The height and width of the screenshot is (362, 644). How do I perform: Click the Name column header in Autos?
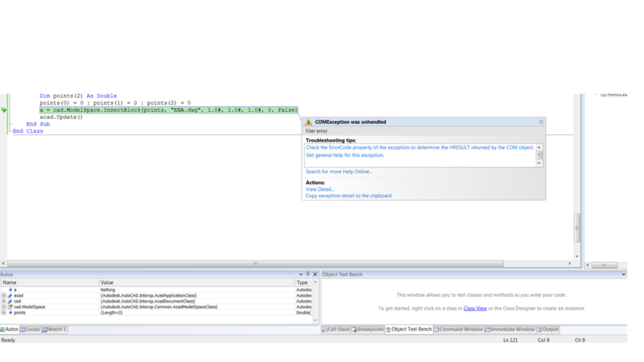point(50,282)
